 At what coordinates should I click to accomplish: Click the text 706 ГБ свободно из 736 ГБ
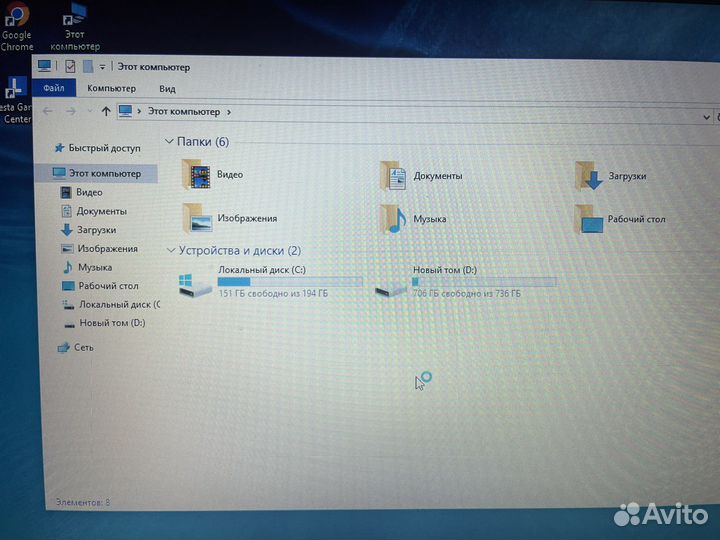[x=467, y=293]
